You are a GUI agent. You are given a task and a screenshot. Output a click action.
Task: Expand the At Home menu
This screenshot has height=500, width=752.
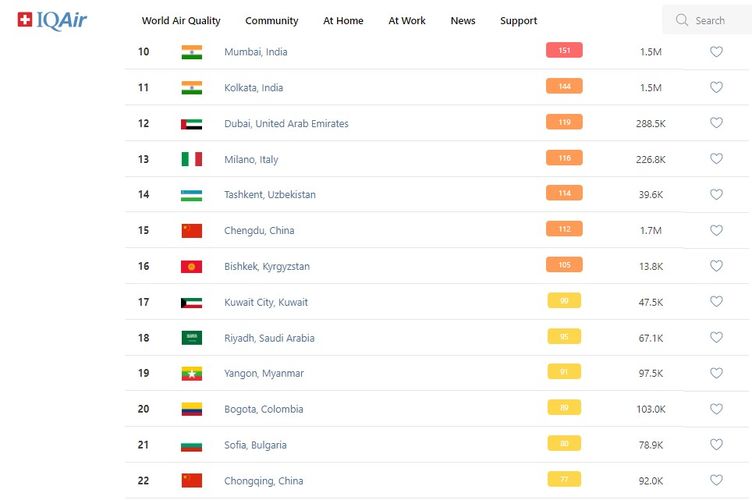(x=343, y=21)
